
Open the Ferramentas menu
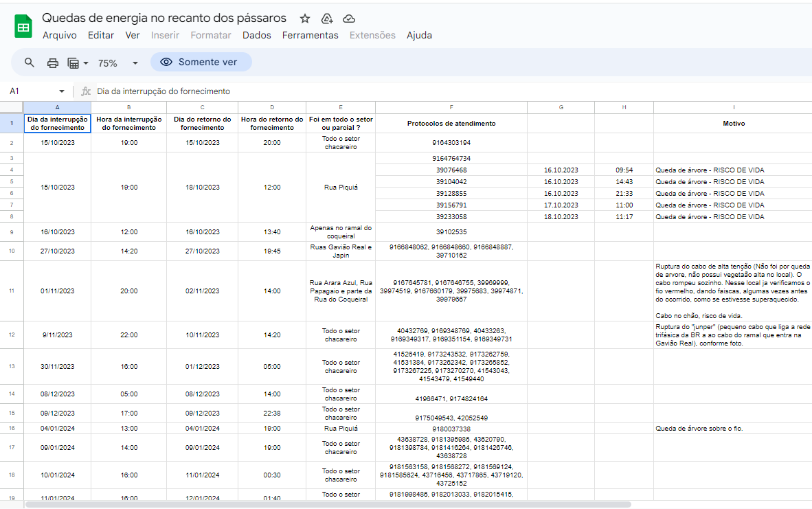coord(310,35)
